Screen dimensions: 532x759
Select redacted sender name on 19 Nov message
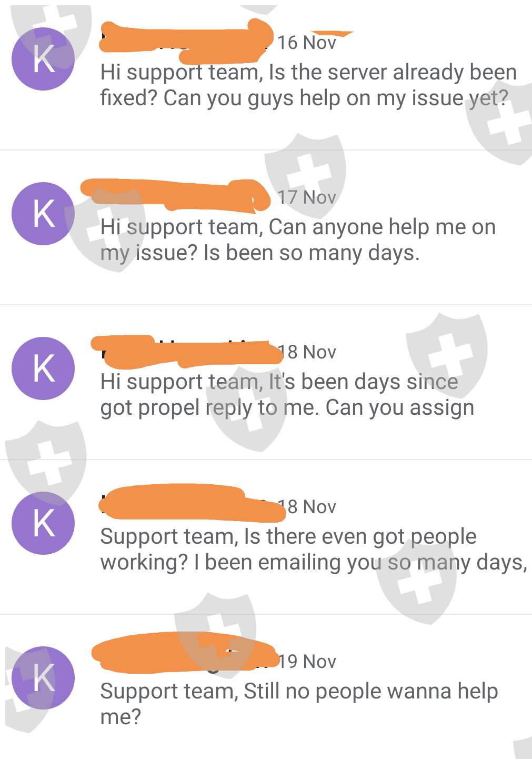click(185, 653)
